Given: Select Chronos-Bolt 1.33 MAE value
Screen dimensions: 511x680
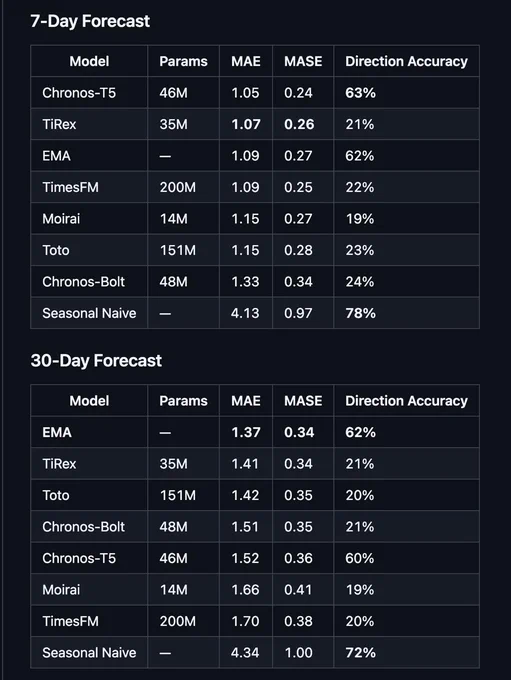Looking at the screenshot, I should 245,282.
